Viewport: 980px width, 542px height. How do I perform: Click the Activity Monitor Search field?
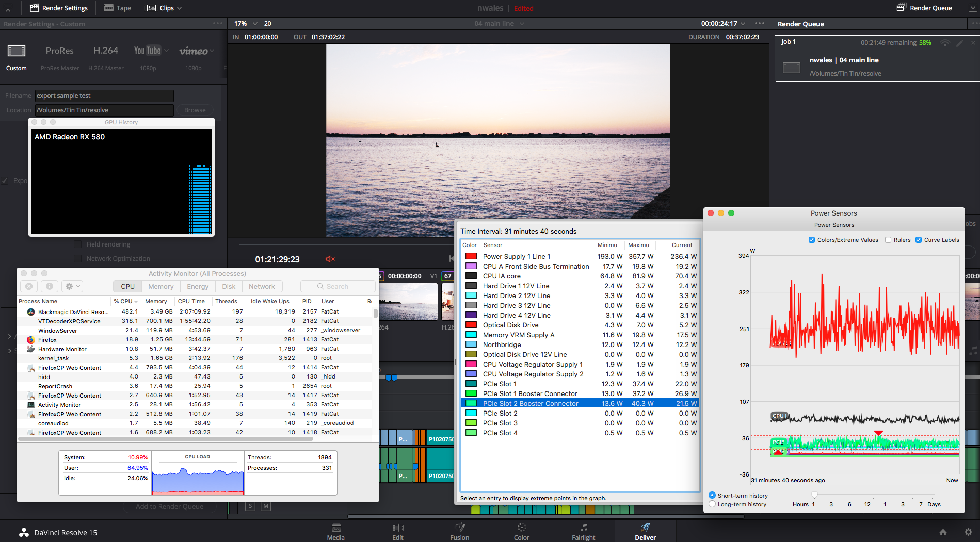[338, 286]
